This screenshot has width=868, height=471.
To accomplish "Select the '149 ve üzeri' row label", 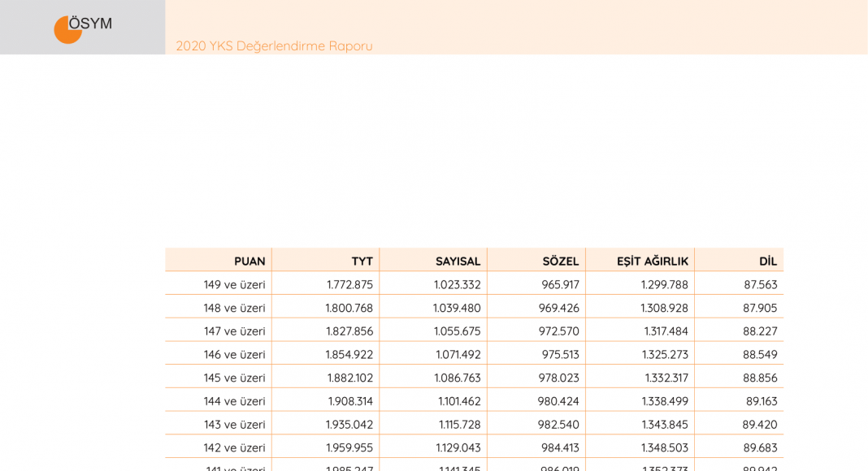I will click(x=235, y=285).
